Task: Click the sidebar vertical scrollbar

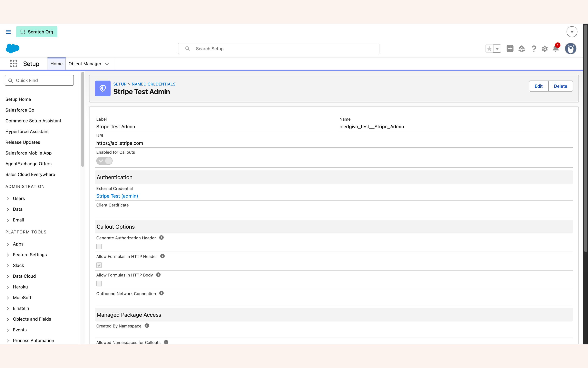Action: click(x=83, y=119)
